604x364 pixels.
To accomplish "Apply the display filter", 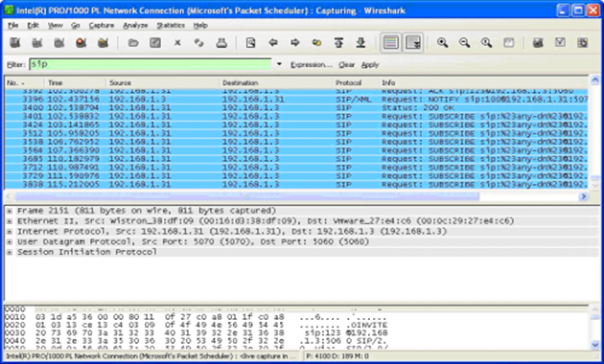I will coord(370,64).
